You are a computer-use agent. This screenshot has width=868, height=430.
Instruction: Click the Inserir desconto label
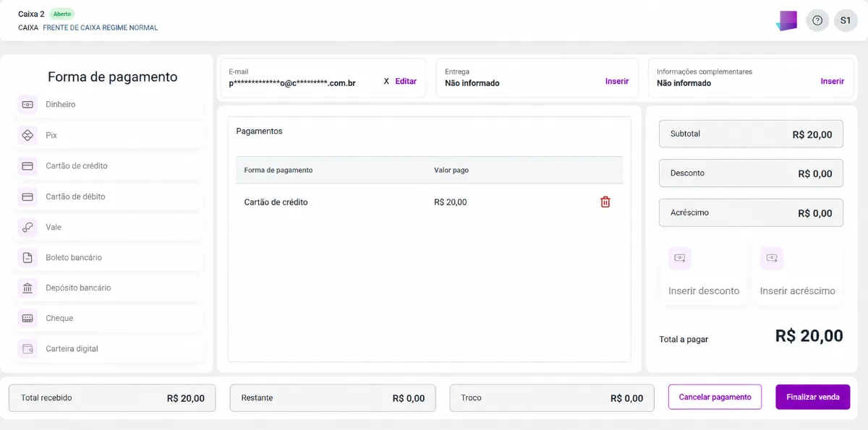[x=704, y=291]
